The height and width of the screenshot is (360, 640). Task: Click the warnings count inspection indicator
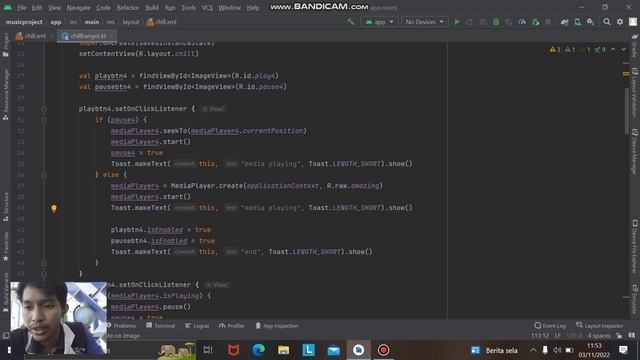click(x=555, y=49)
